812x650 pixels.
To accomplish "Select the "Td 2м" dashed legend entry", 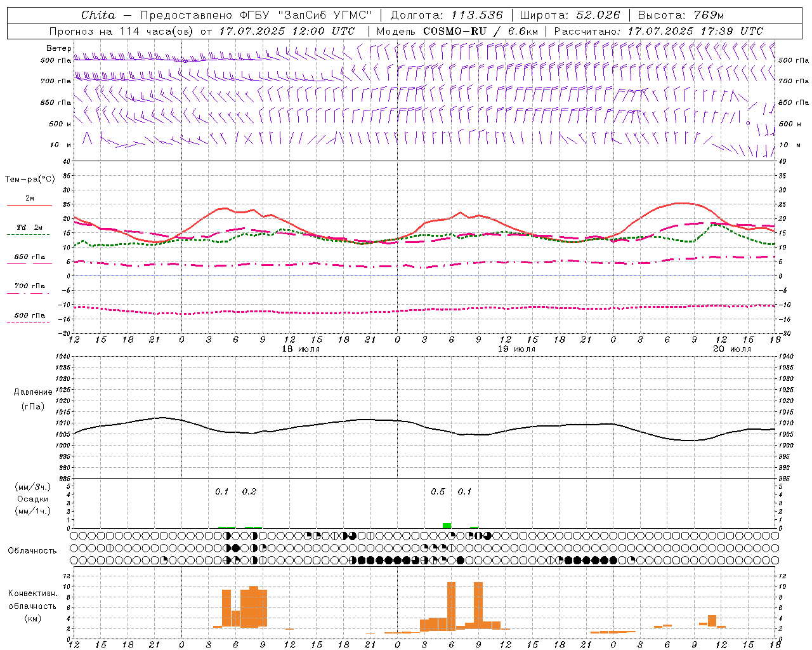I will 29,230.
